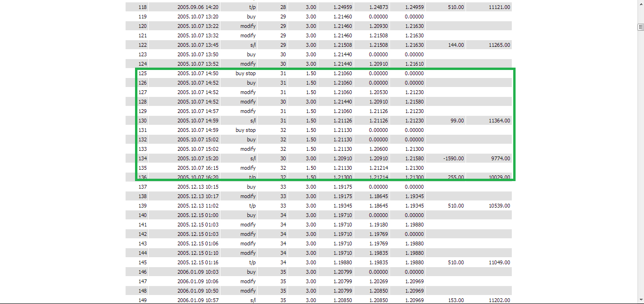Select balance value 11265.00
The height and width of the screenshot is (304, 644).
(499, 45)
